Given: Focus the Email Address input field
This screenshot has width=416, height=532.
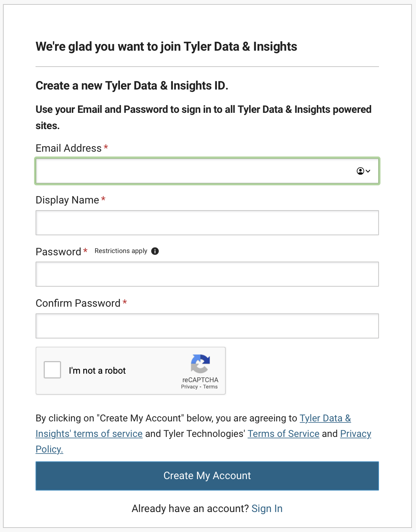Looking at the screenshot, I should coord(207,171).
